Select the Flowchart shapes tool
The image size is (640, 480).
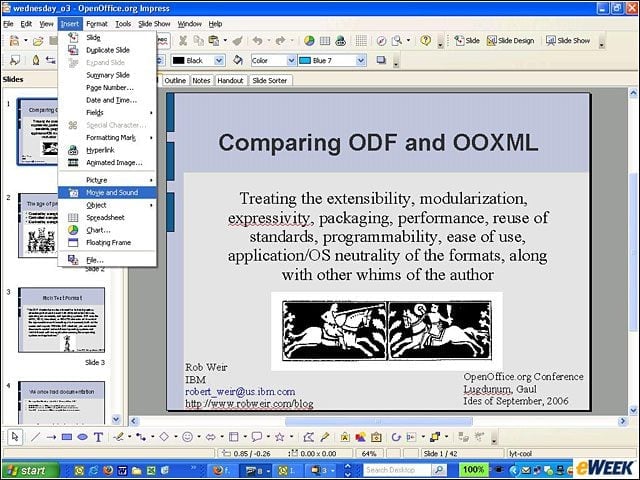tap(234, 437)
